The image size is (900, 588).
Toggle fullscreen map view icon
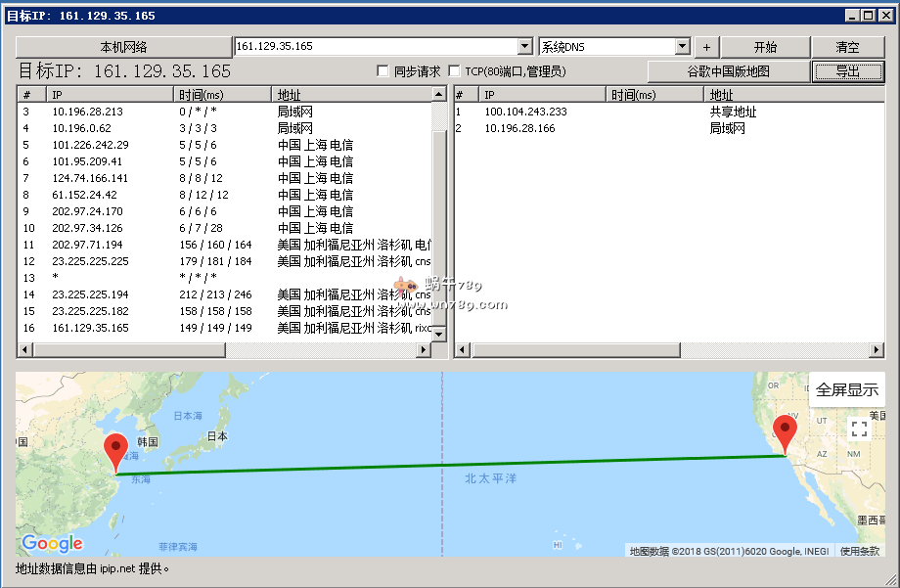pyautogui.click(x=859, y=430)
